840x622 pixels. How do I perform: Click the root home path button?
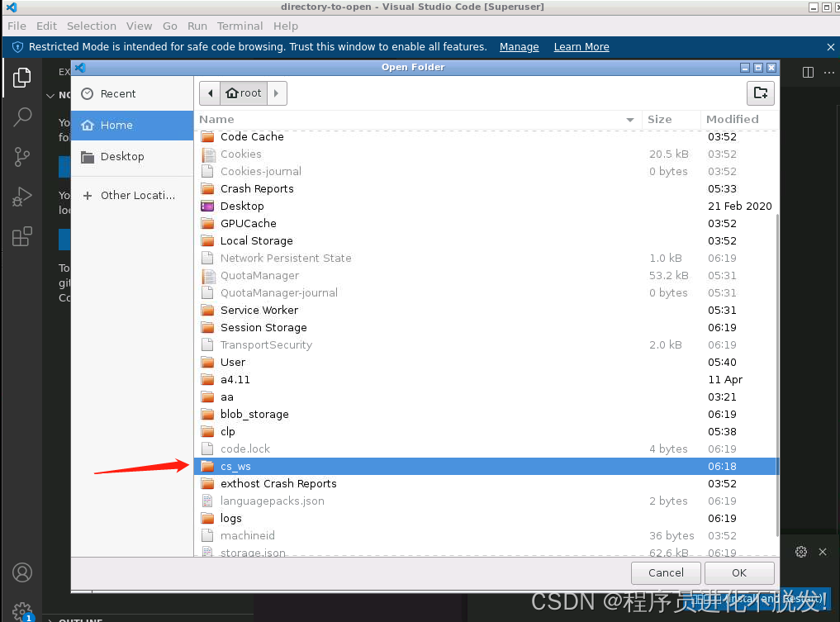[244, 93]
